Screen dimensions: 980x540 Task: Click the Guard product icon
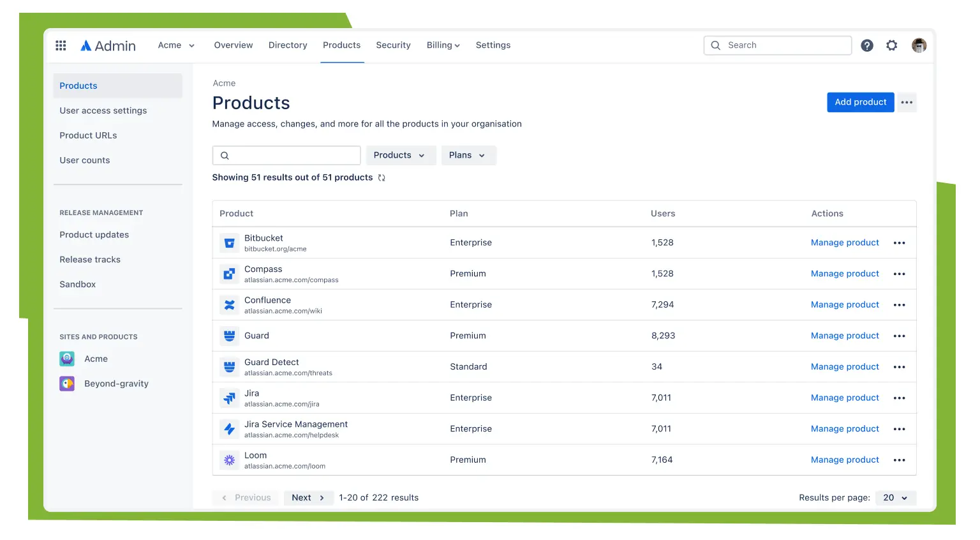coord(229,336)
